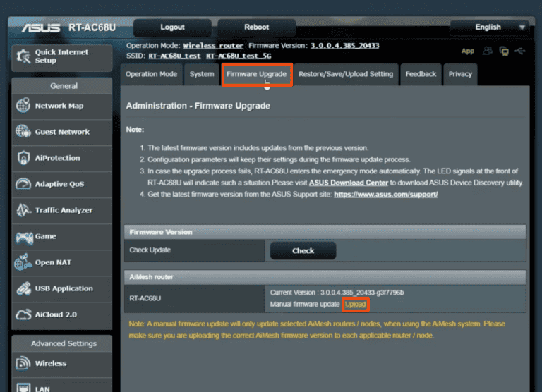Click the USB status icon
Screen dimensions: 542x392
pyautogui.click(x=521, y=51)
